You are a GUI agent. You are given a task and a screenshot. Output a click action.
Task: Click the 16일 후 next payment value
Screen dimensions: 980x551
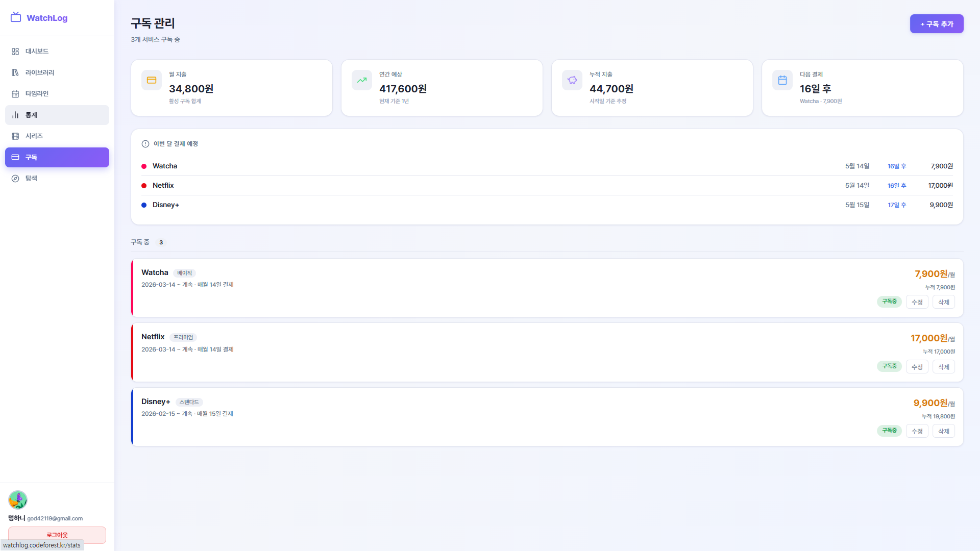coord(816,89)
